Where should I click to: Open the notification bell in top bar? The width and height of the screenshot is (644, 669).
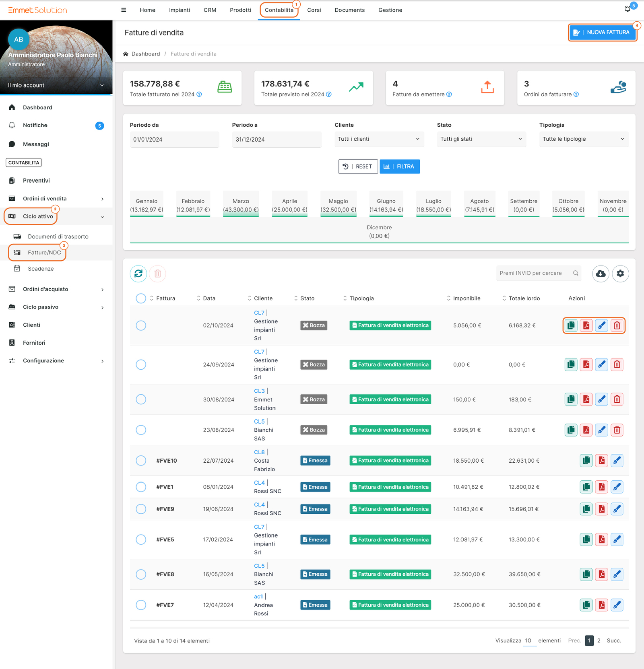[627, 9]
